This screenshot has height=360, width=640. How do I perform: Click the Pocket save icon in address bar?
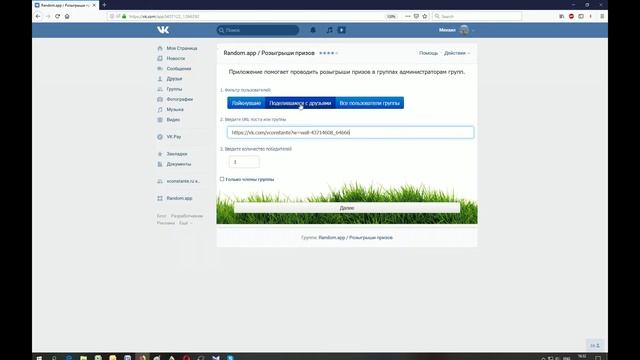pos(416,16)
